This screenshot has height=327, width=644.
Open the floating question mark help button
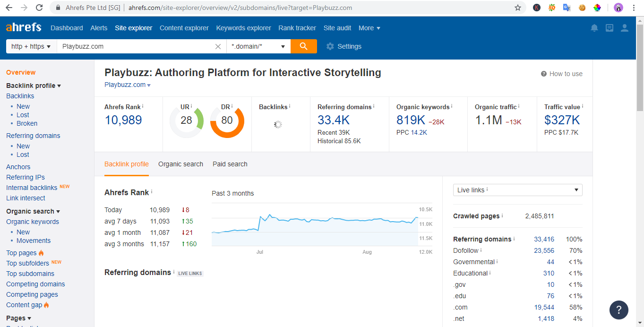tap(618, 310)
